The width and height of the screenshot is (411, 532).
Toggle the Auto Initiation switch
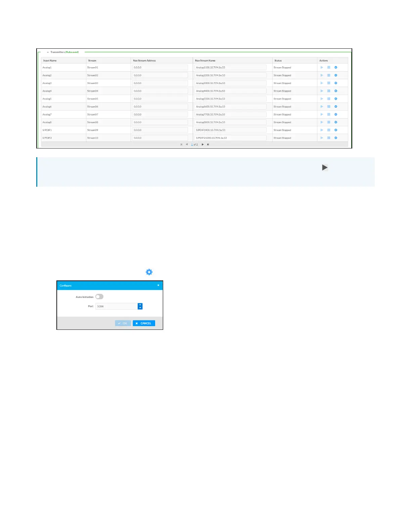click(x=99, y=297)
